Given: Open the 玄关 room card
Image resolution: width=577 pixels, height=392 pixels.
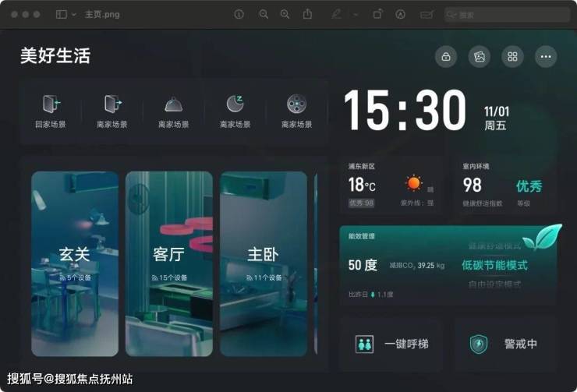Looking at the screenshot, I should pyautogui.click(x=75, y=263).
